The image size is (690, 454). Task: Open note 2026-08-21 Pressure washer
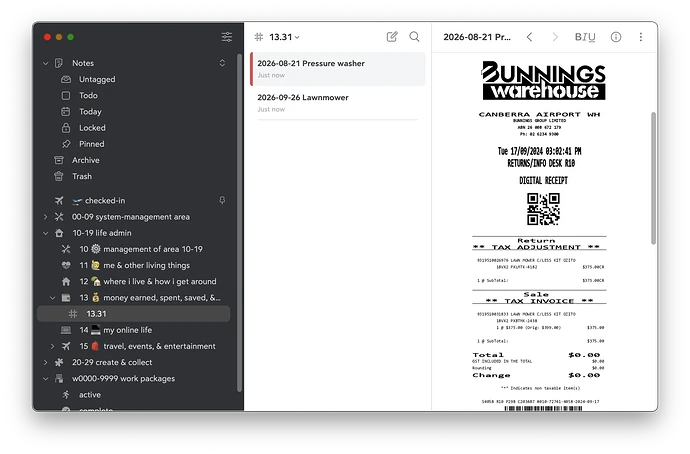point(338,69)
